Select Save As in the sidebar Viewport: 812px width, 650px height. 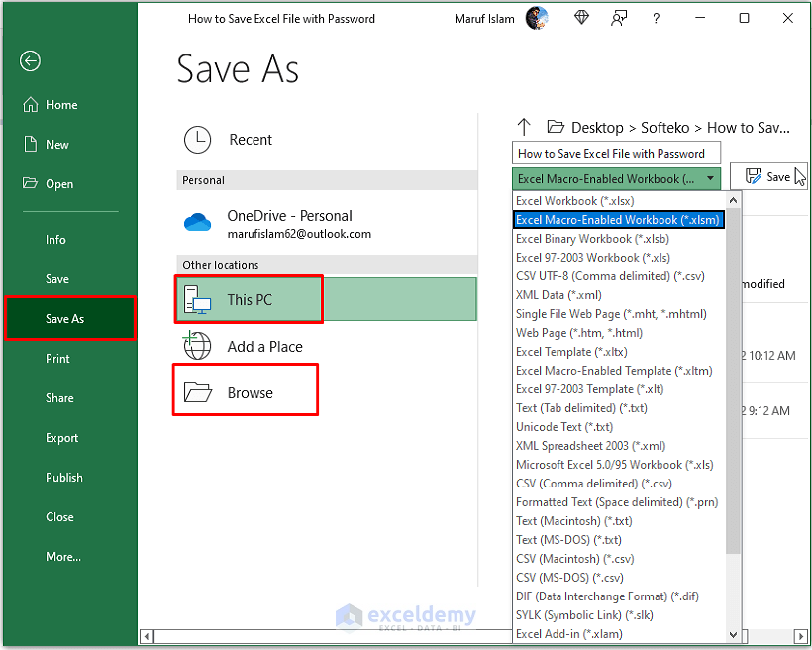tap(70, 319)
